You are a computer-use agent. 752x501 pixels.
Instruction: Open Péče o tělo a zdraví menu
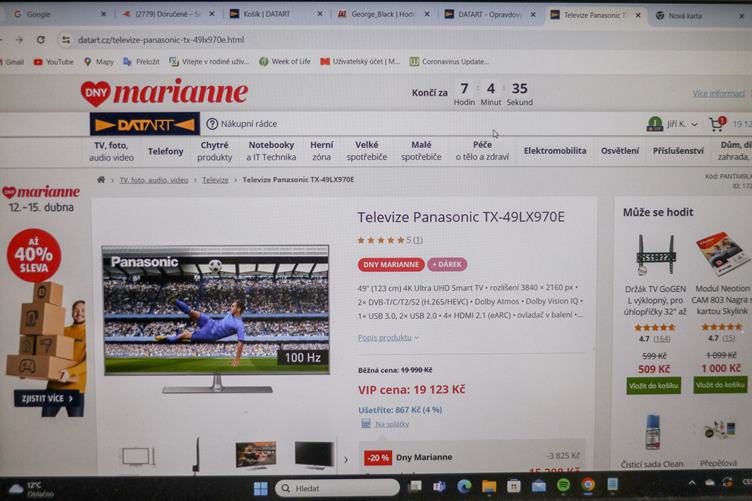click(482, 151)
